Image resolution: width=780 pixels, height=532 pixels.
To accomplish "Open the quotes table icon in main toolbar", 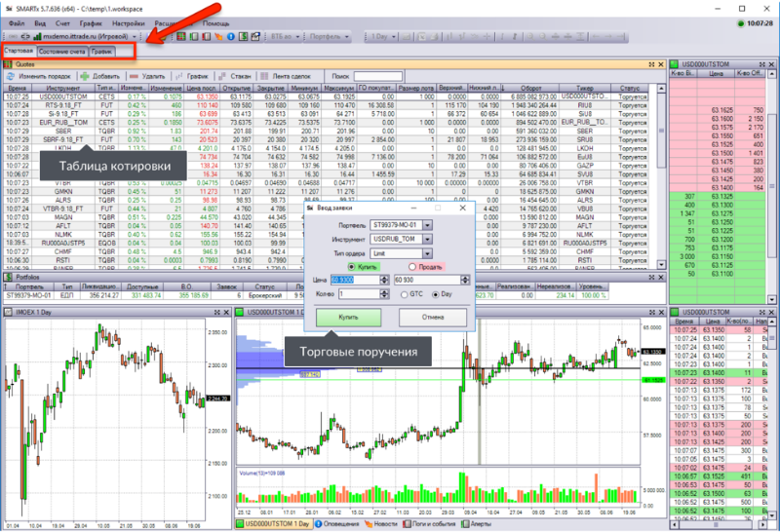I will [x=181, y=36].
